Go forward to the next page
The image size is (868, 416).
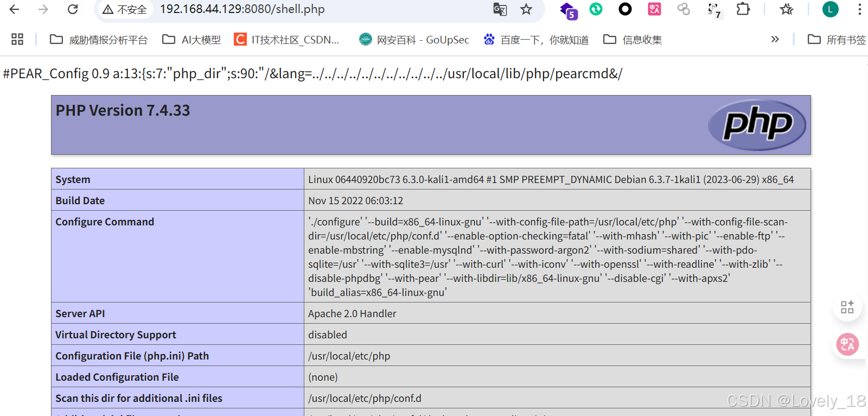tap(43, 9)
